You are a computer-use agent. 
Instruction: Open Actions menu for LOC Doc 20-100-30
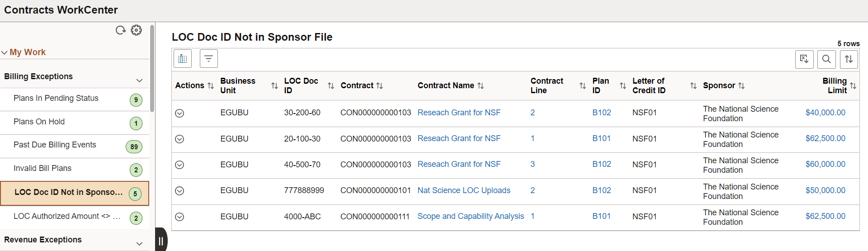pos(179,139)
